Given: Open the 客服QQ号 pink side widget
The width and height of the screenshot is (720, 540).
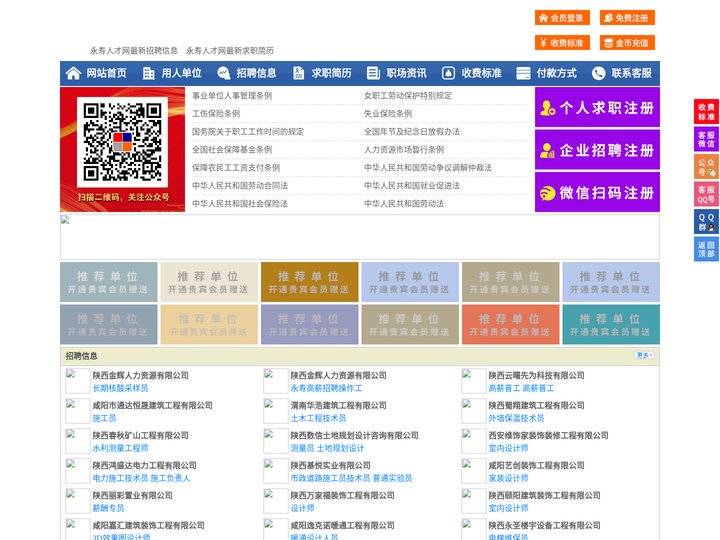Looking at the screenshot, I should [x=706, y=194].
